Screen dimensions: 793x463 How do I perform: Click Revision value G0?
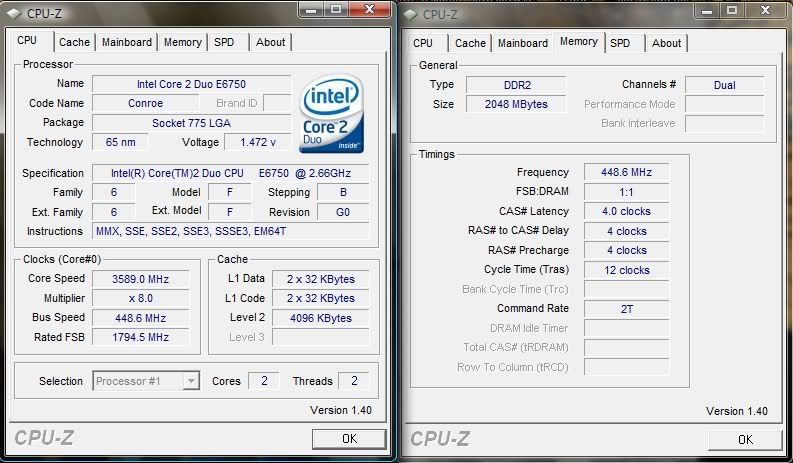coord(343,212)
